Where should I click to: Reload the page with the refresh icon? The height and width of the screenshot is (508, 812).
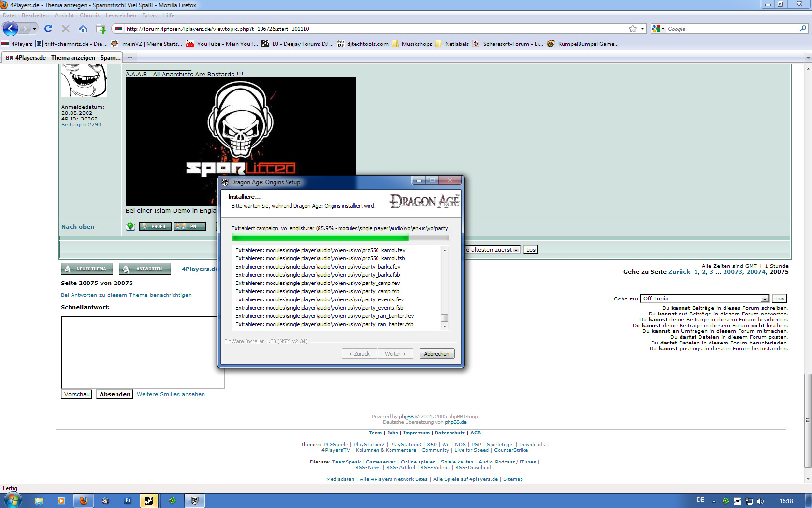48,29
